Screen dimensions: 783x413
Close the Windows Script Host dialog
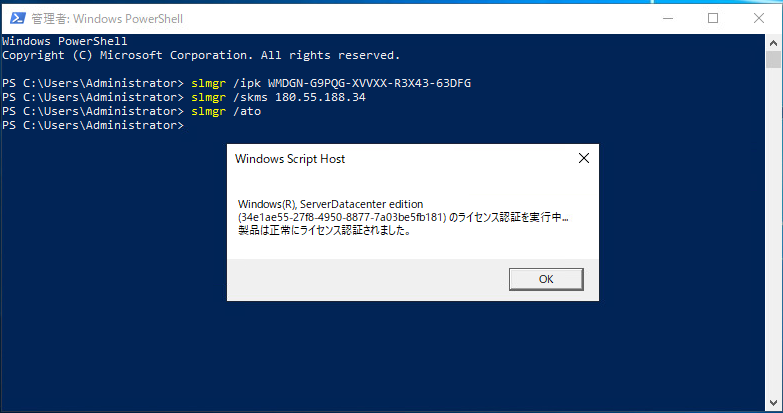click(583, 158)
